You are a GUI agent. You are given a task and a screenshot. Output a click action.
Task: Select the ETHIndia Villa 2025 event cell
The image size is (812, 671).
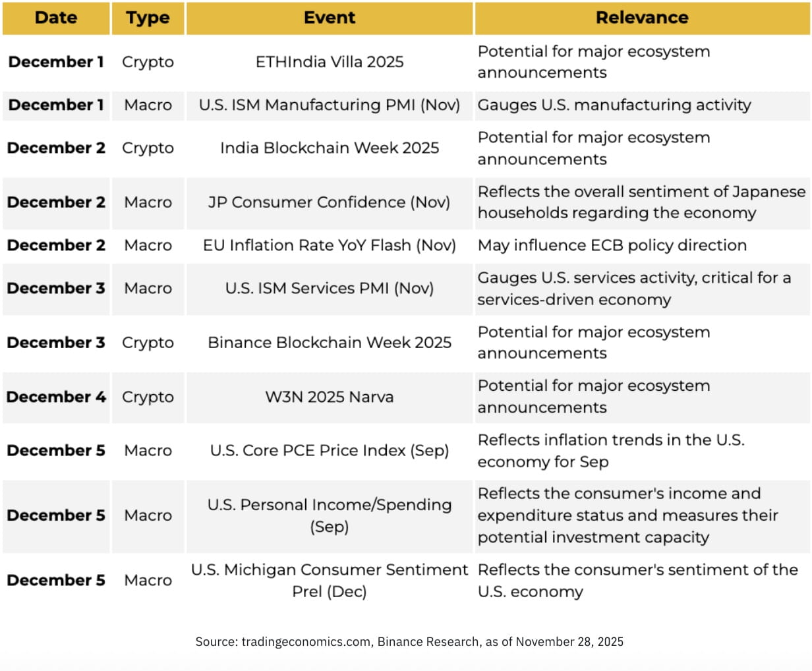coord(329,62)
